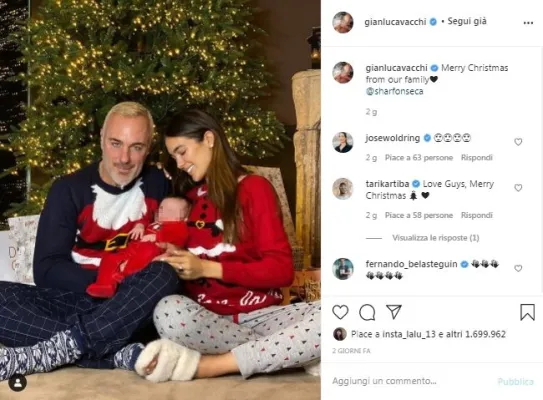Reply to tarikartiba's comment via Rispondi
543x400 pixels.
[477, 215]
